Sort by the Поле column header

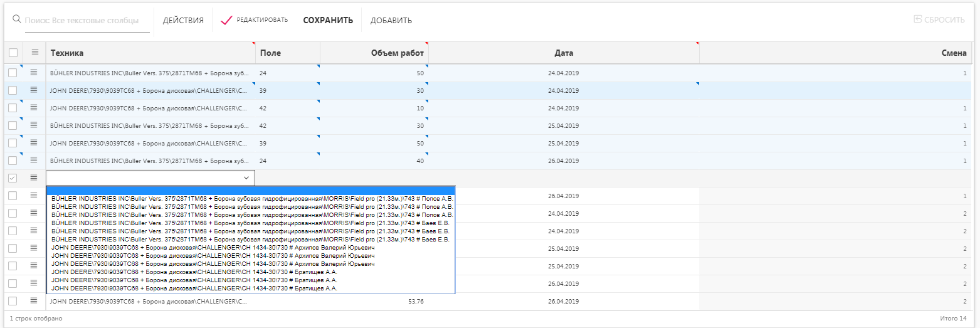(x=288, y=53)
